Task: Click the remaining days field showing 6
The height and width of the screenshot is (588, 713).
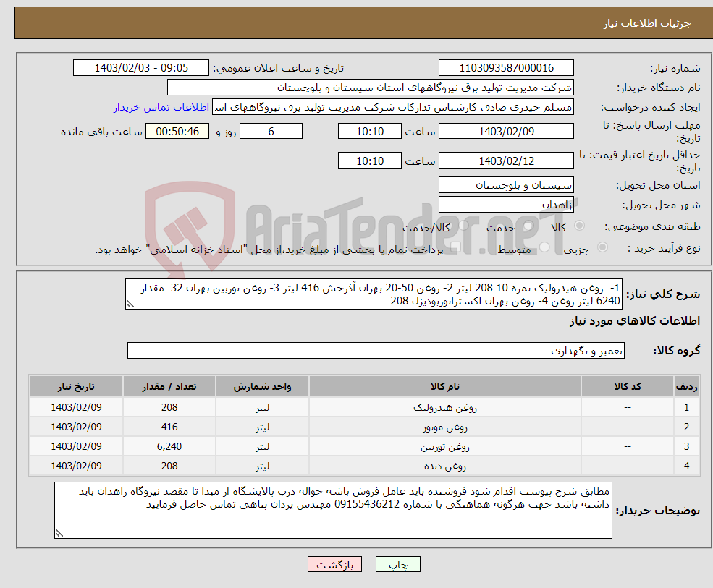Action: tap(271, 132)
